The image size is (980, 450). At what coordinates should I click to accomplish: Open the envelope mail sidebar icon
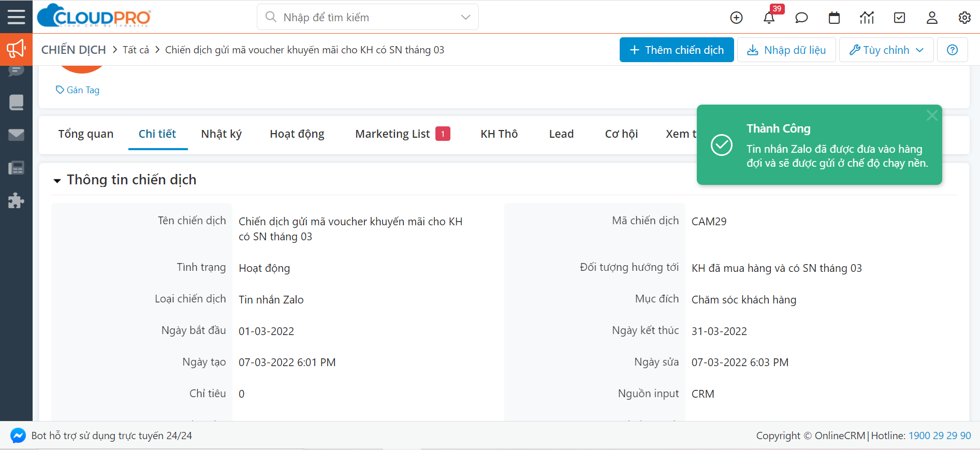[x=16, y=135]
